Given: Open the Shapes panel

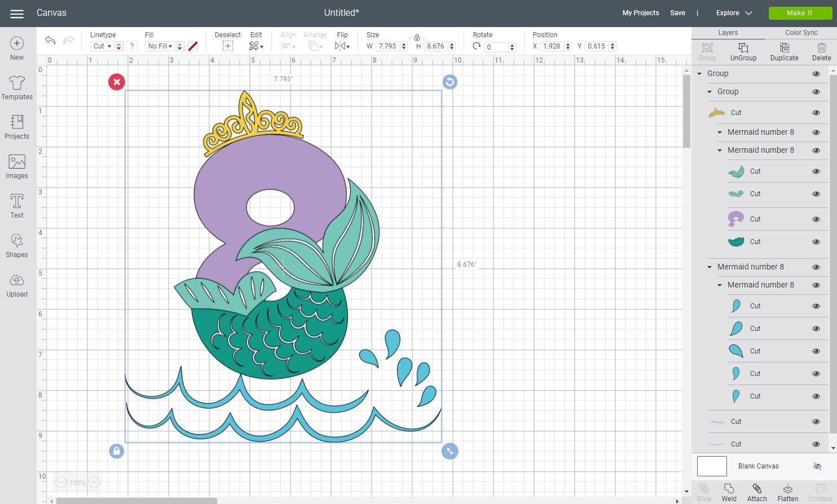Looking at the screenshot, I should (x=16, y=245).
